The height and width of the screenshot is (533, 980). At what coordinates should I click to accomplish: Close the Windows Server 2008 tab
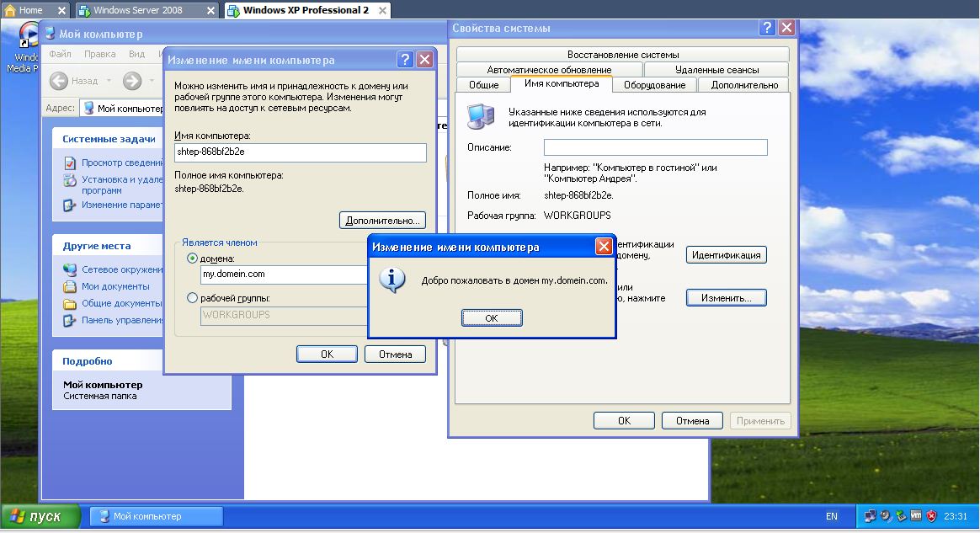210,11
